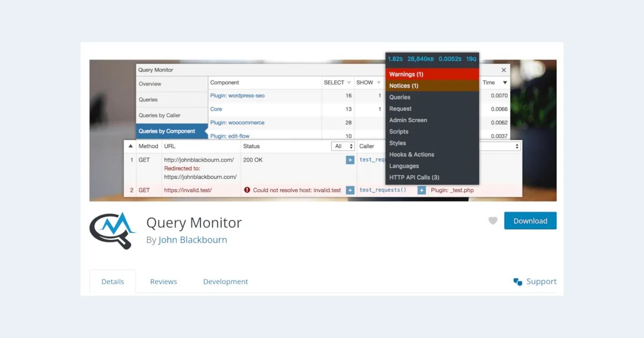Open John Blackbourn author link
This screenshot has height=338, width=644.
tap(193, 240)
